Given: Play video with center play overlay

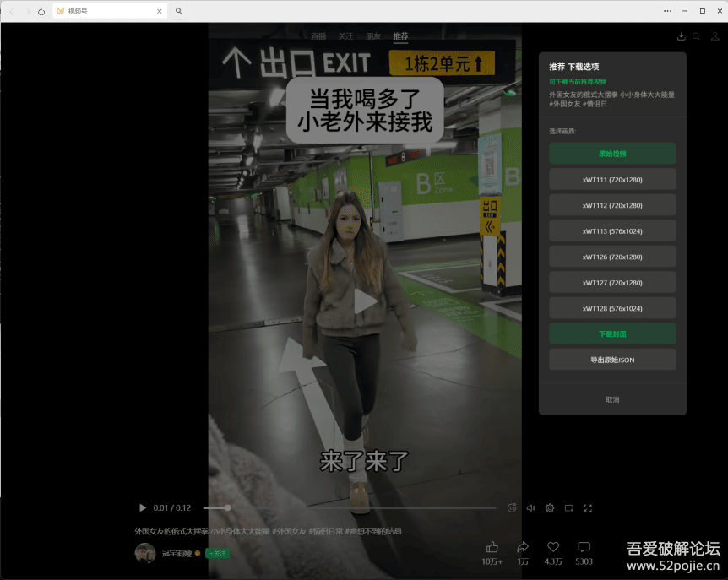Looking at the screenshot, I should pos(366,301).
